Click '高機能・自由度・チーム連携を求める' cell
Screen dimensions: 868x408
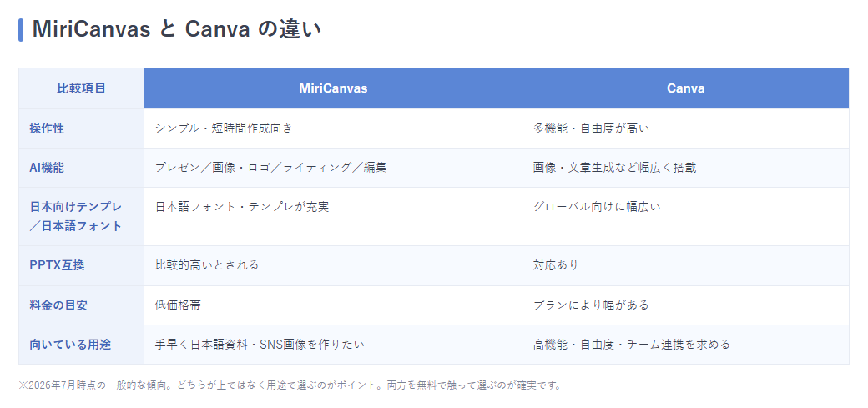pos(685,345)
